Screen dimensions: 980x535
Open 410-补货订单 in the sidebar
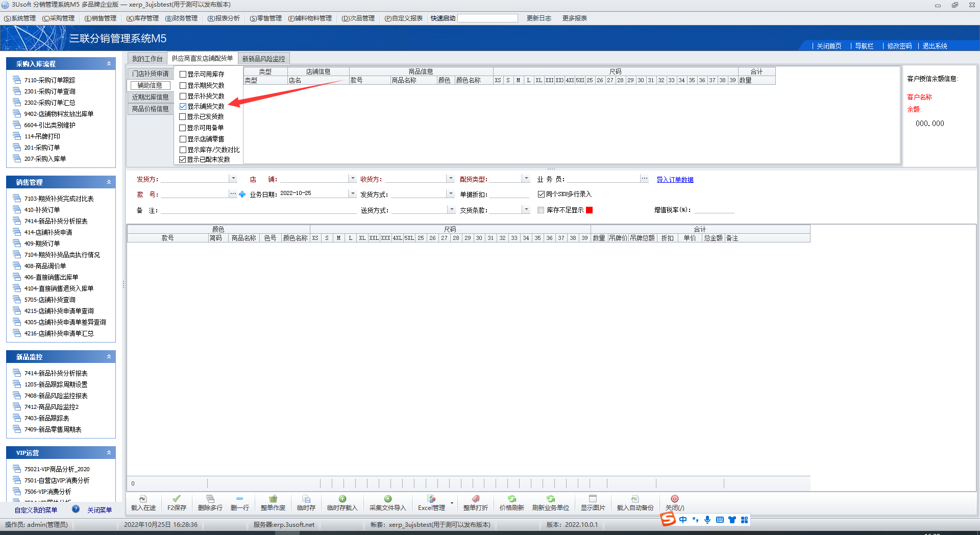pyautogui.click(x=42, y=210)
